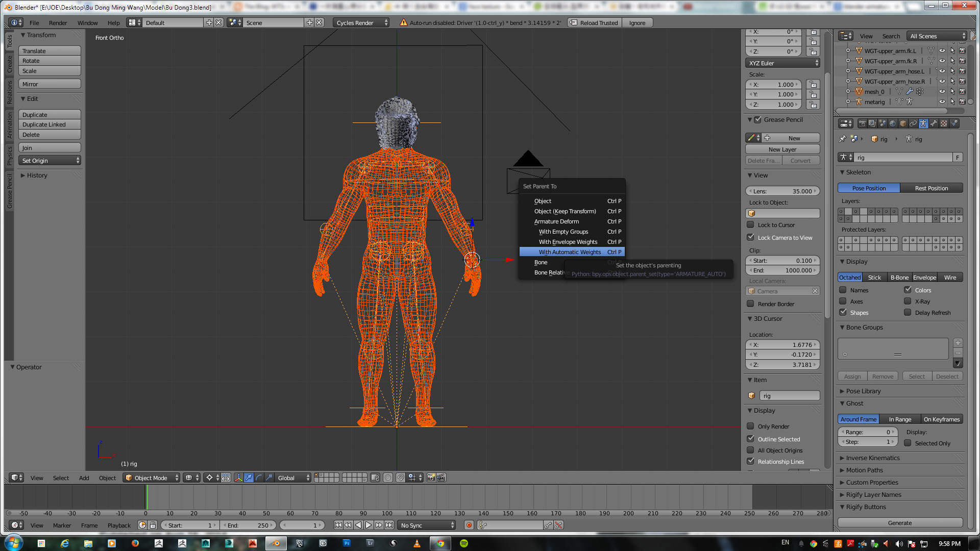Screen dimensions: 980x551
Task: Enable Only Render checkbox
Action: (x=750, y=426)
